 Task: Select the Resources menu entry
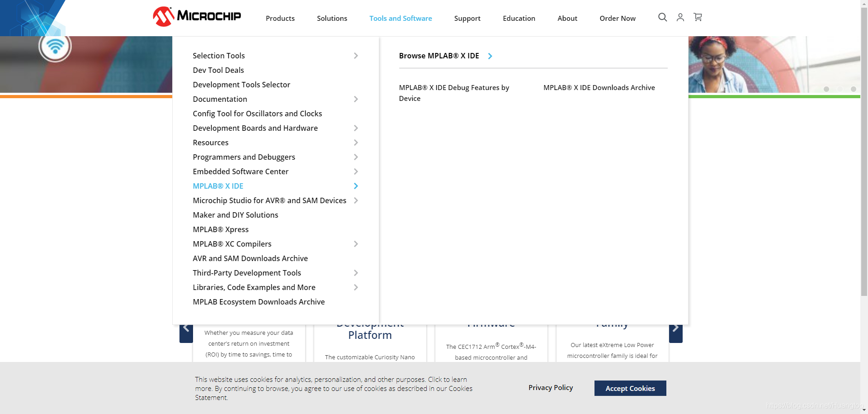click(211, 143)
